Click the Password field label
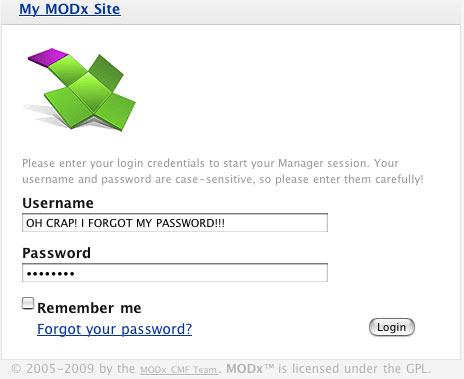The height and width of the screenshot is (379, 464). [56, 253]
